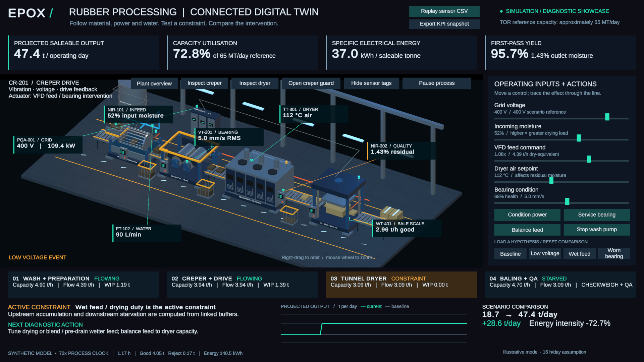The width and height of the screenshot is (644, 362).
Task: Adjust the Bearing condition slider handle
Action: 567,201
